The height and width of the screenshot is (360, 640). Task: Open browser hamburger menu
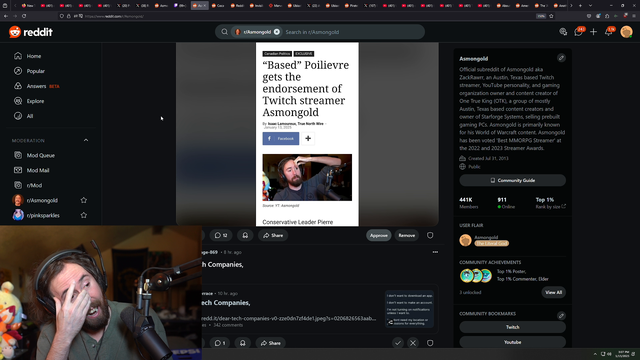634,16
